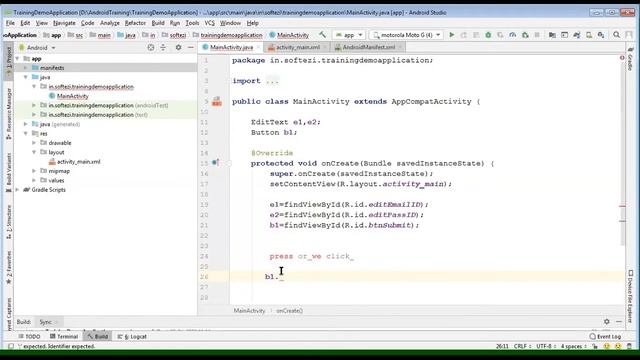The width and height of the screenshot is (640, 360).
Task: Click the Debug app bug icon
Action: 488,35
